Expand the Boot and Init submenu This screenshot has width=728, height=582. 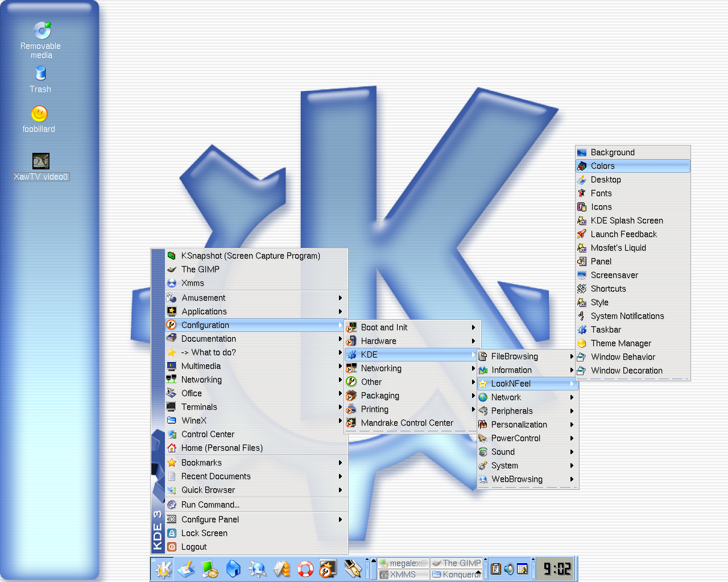[x=412, y=327]
